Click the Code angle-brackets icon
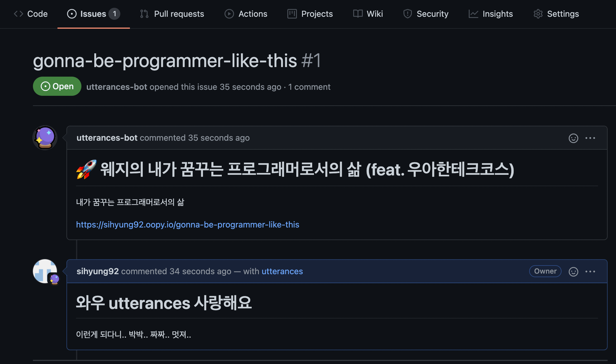This screenshot has height=364, width=616. tap(19, 14)
